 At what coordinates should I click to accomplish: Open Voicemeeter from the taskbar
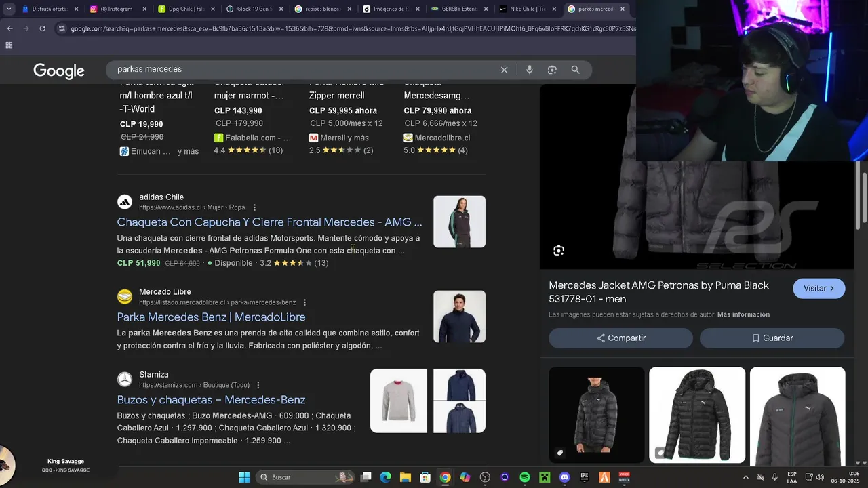coord(625,477)
